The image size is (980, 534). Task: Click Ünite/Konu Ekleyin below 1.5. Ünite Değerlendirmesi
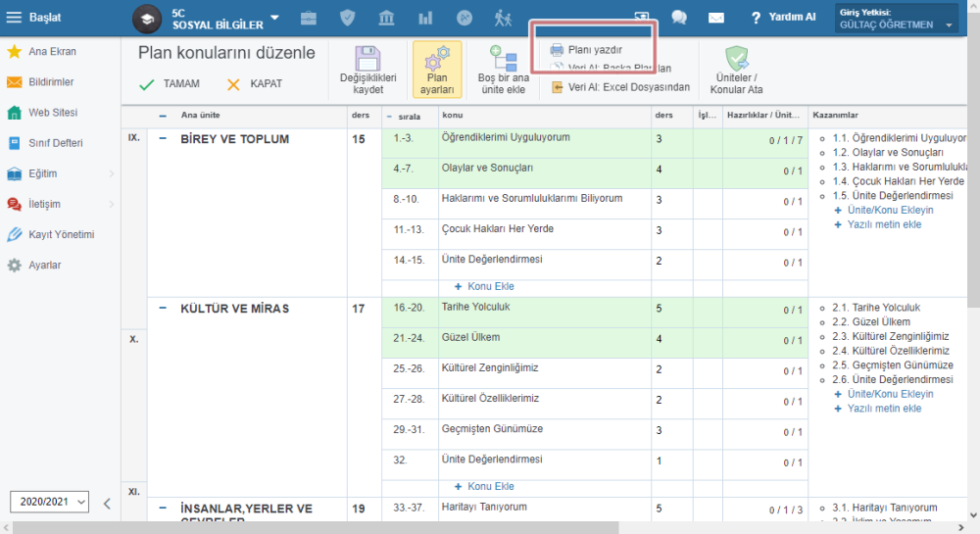tap(884, 210)
